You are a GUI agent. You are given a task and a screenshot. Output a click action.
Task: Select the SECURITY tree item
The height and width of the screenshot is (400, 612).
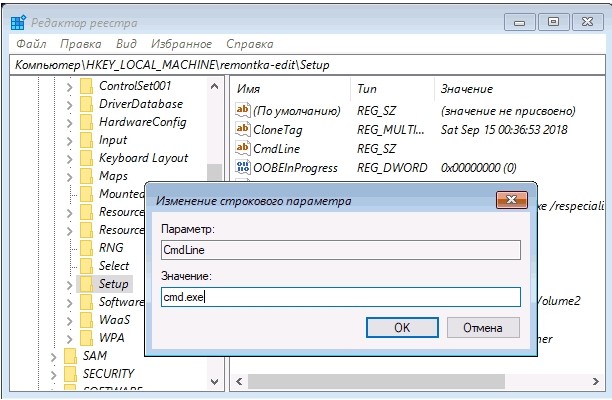[x=108, y=373]
